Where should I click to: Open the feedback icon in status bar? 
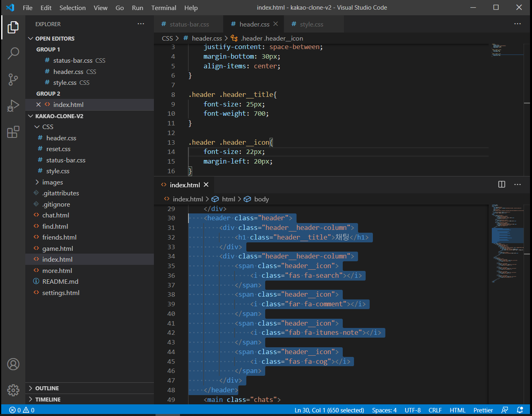pyautogui.click(x=505, y=410)
